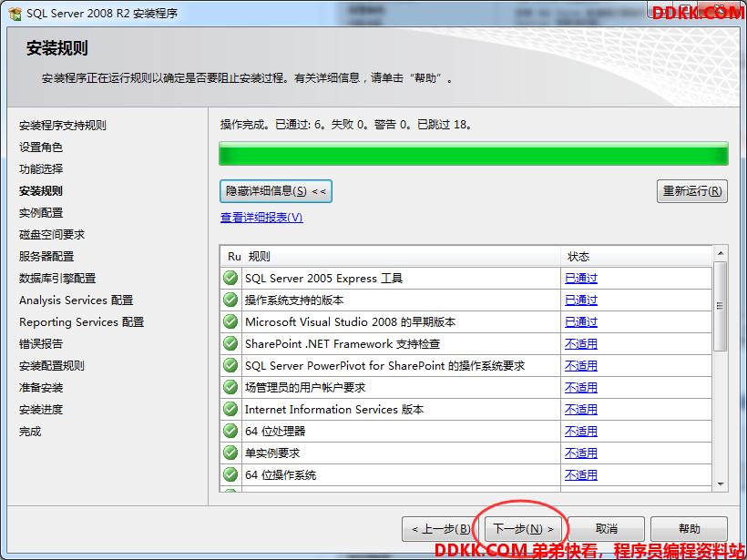Open 不适用 link for Internet Information Services 版本
The image size is (747, 560).
point(580,410)
